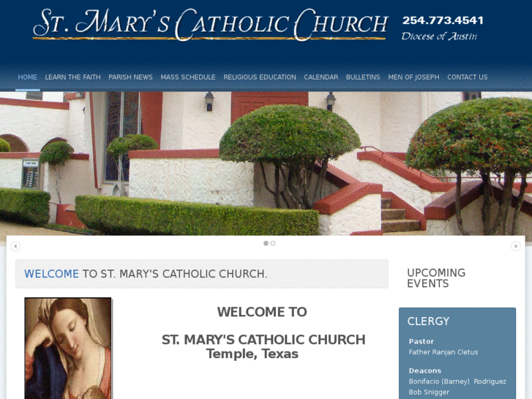532x399 pixels.
Task: Click the Temple, Texas text
Action: [252, 354]
